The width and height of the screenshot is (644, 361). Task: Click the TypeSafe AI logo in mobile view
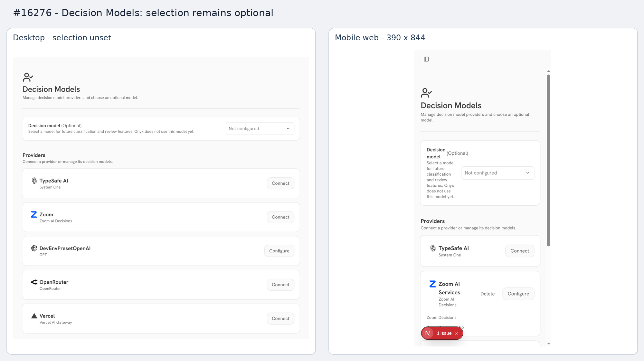pyautogui.click(x=433, y=248)
